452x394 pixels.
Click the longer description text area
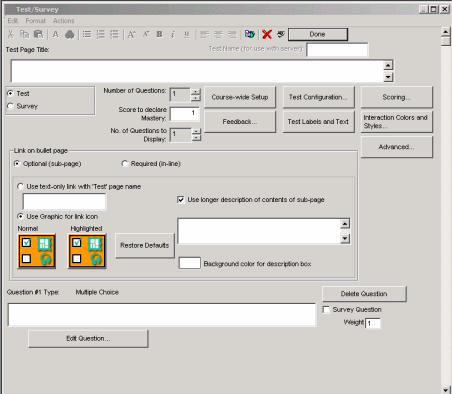(259, 231)
